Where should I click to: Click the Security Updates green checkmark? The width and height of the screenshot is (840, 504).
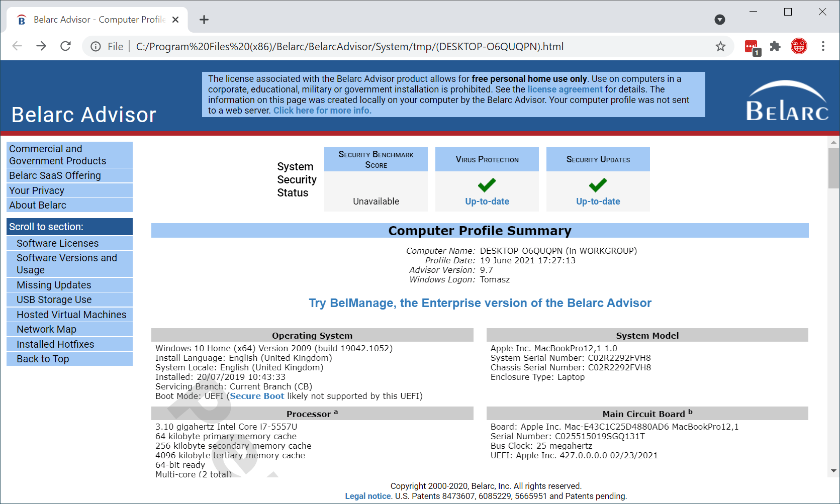(598, 185)
